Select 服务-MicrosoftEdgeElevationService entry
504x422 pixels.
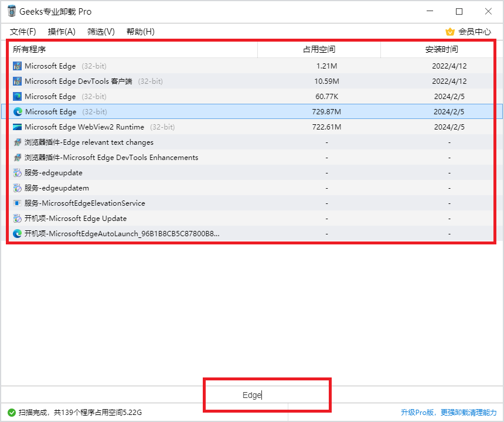click(251, 203)
